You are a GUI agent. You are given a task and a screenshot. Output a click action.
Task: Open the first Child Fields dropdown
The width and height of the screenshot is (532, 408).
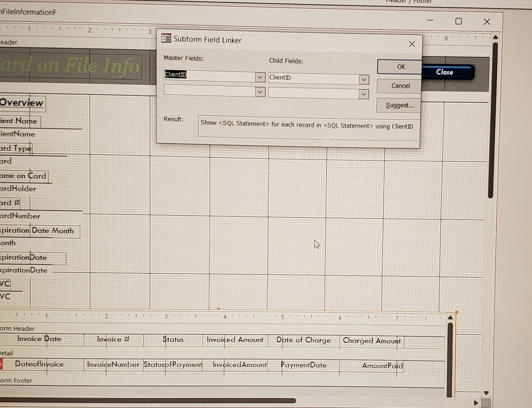click(x=364, y=80)
